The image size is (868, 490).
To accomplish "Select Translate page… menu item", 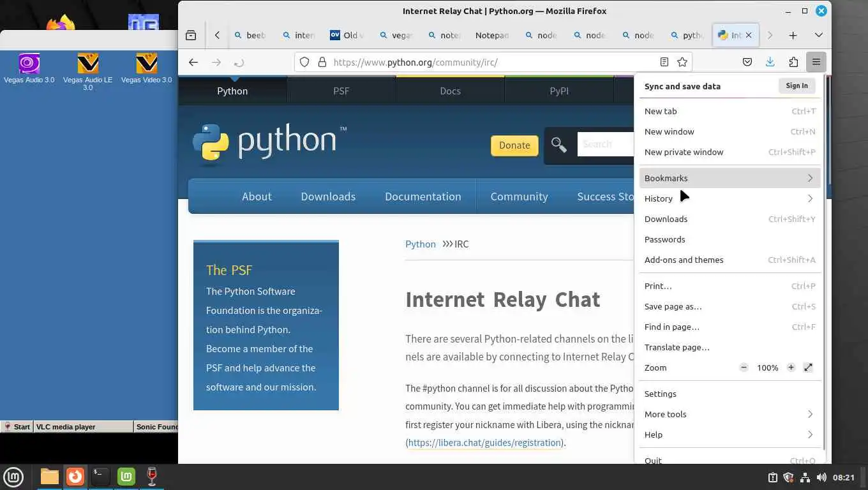I will click(x=730, y=347).
